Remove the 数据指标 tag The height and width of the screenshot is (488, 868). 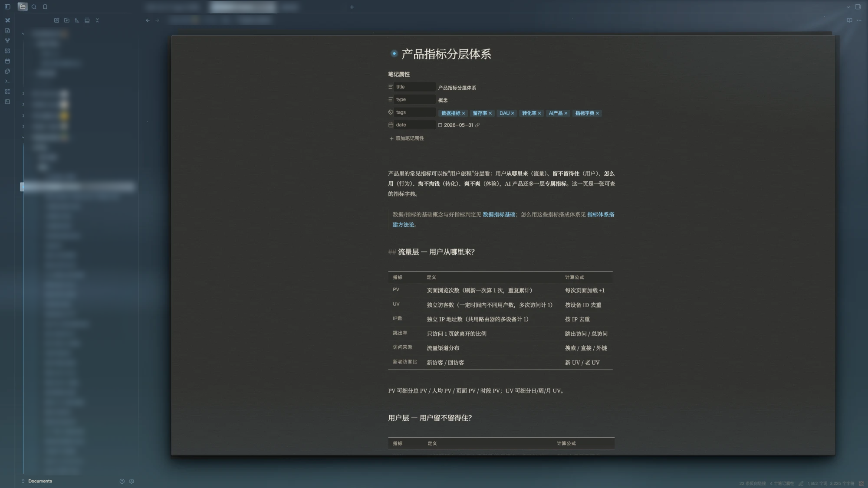pyautogui.click(x=464, y=113)
